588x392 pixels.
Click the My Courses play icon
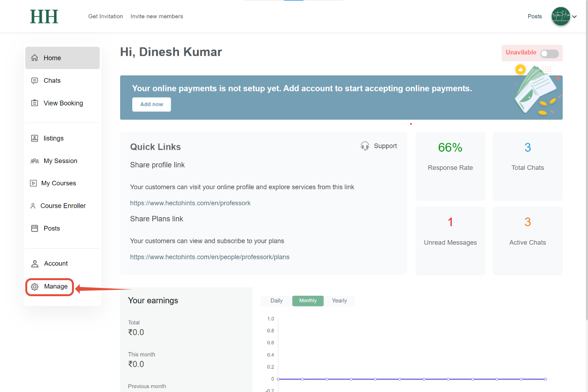(33, 183)
